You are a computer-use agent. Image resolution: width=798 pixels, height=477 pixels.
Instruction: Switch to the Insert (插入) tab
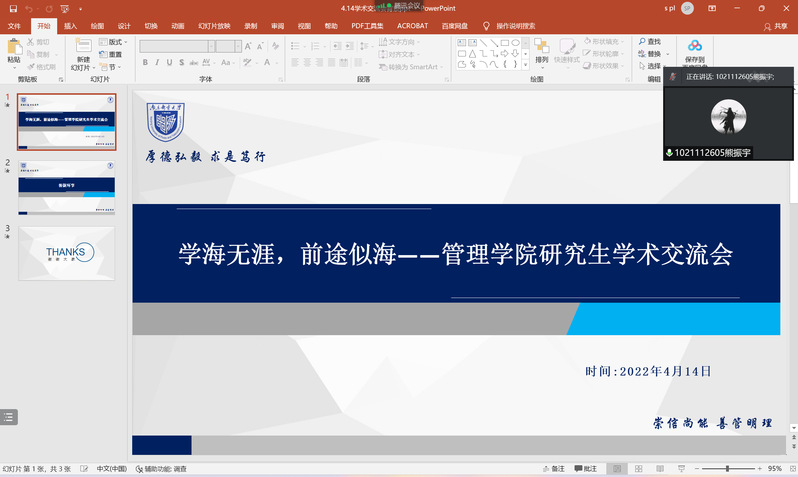(x=70, y=26)
